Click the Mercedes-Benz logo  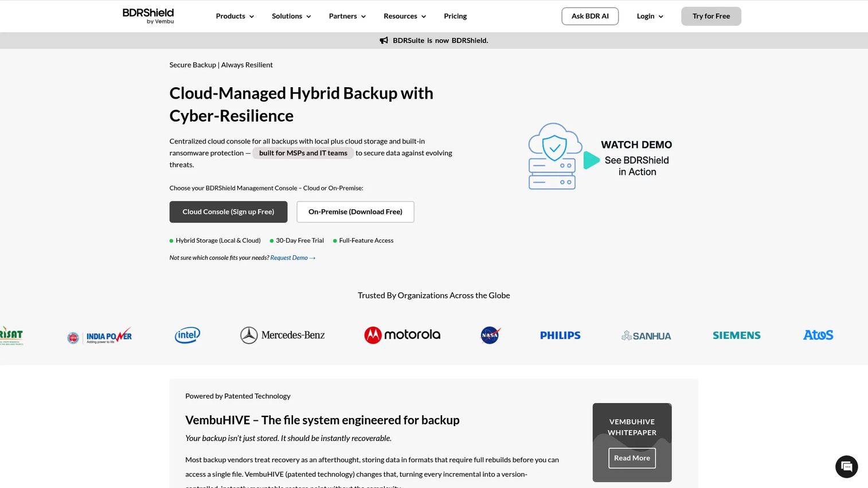point(282,335)
